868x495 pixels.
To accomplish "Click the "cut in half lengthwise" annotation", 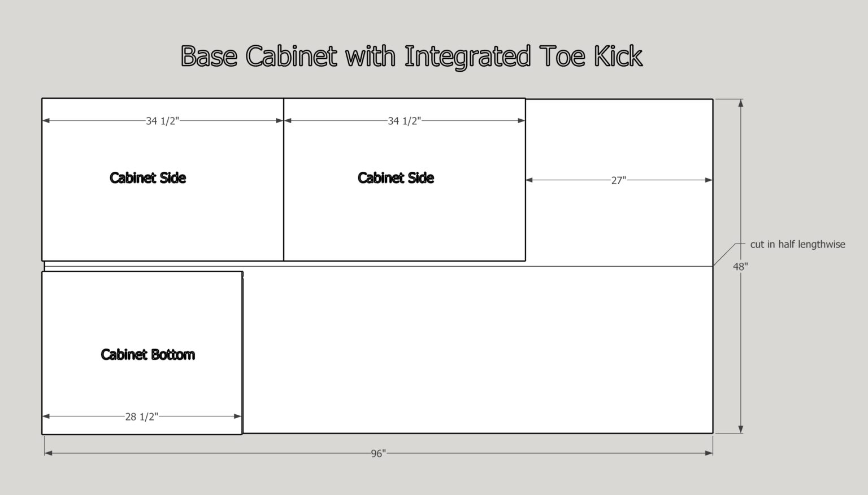I will tap(797, 244).
